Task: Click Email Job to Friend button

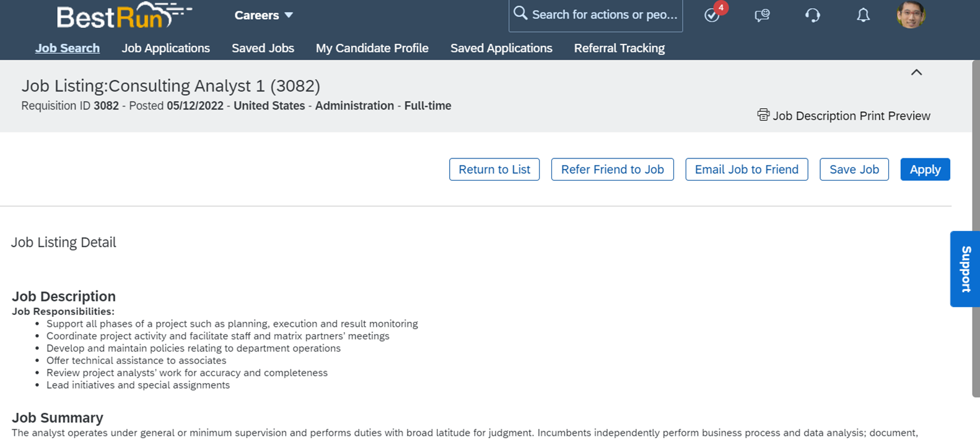Action: [746, 170]
